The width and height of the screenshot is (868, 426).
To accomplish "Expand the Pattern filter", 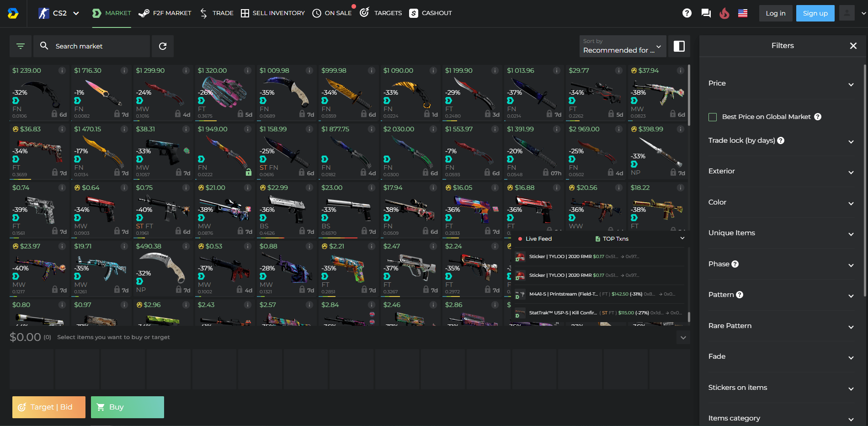I will coord(782,295).
